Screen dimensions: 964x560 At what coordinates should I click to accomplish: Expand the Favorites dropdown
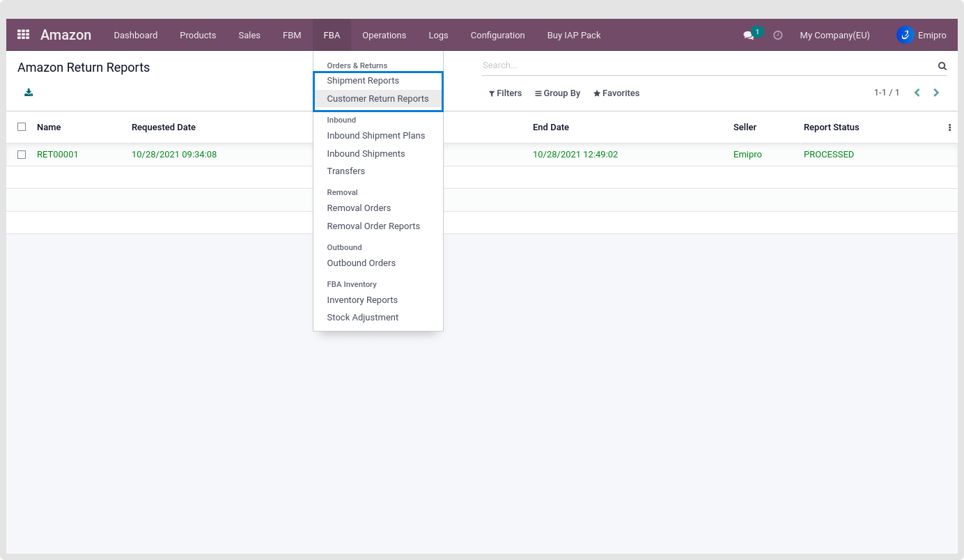coord(616,93)
